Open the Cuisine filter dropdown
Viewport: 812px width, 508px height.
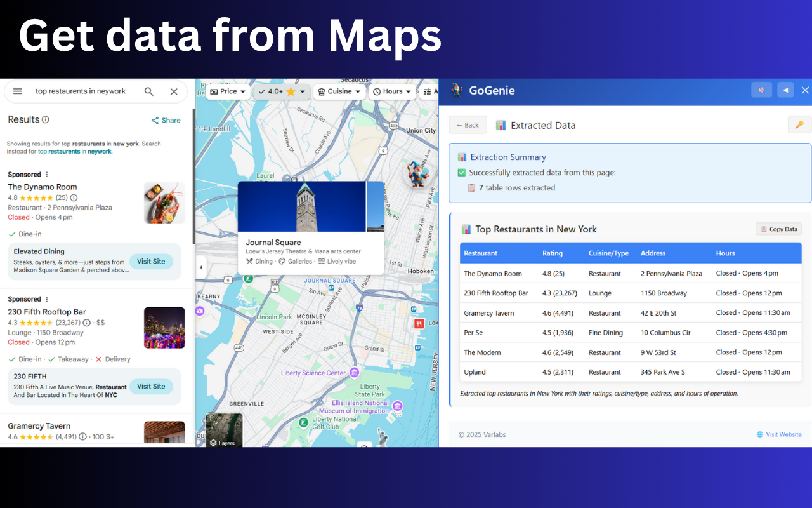[x=340, y=91]
